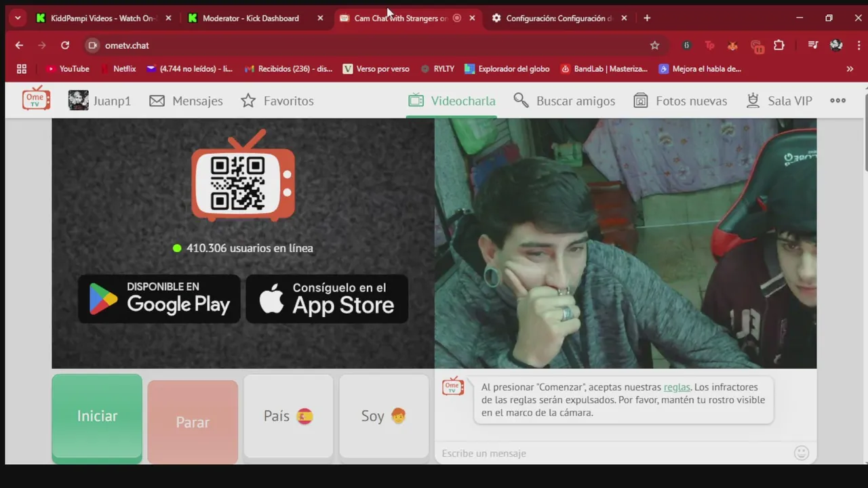
Task: Open the BandLab bookmark
Action: pos(604,68)
